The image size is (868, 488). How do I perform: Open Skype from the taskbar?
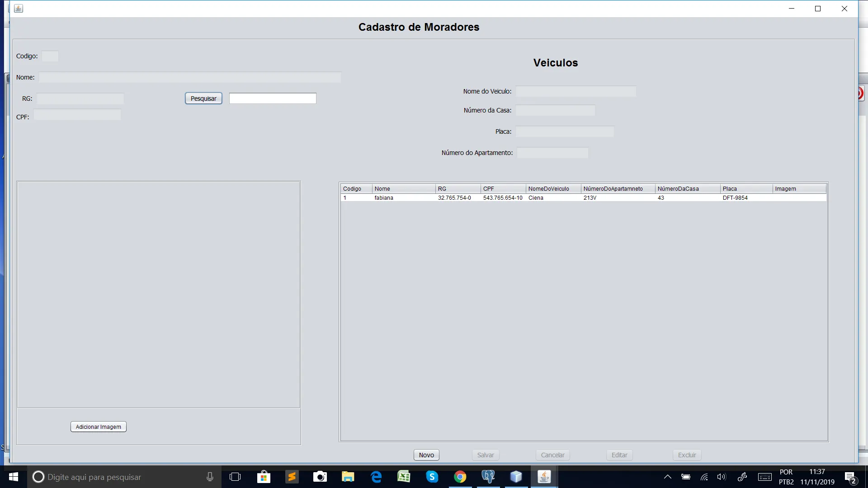point(432,477)
